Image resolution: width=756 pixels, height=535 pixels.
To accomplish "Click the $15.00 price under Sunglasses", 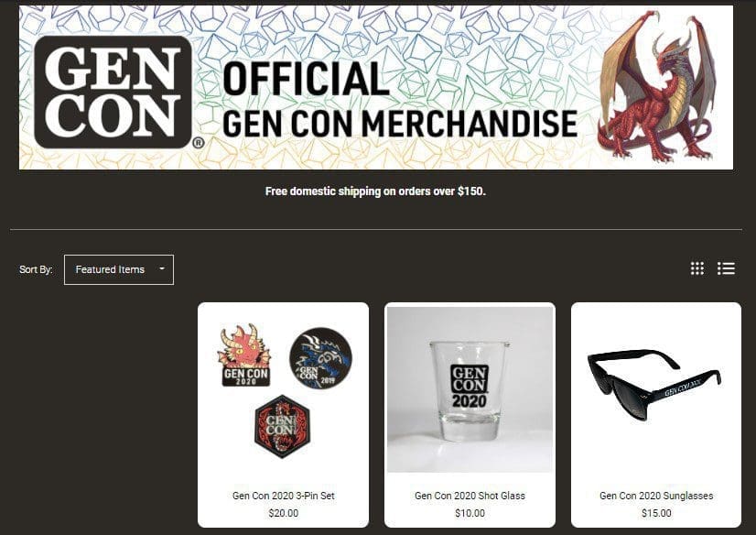I will [656, 513].
